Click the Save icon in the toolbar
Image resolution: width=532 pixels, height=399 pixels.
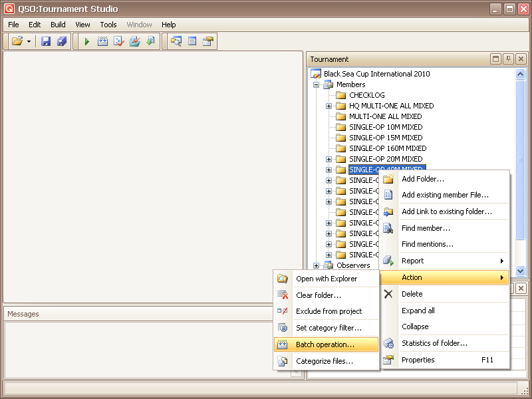pos(46,41)
